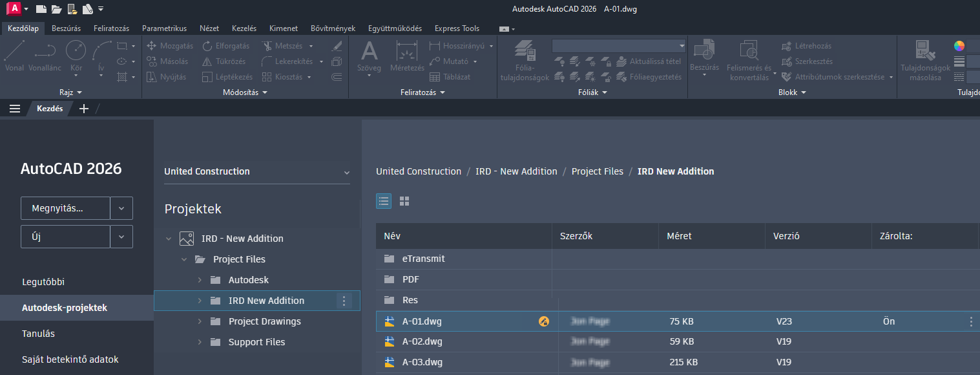Image resolution: width=980 pixels, height=375 pixels.
Task: Open the Parametrikus ribbon tab
Action: pos(164,28)
